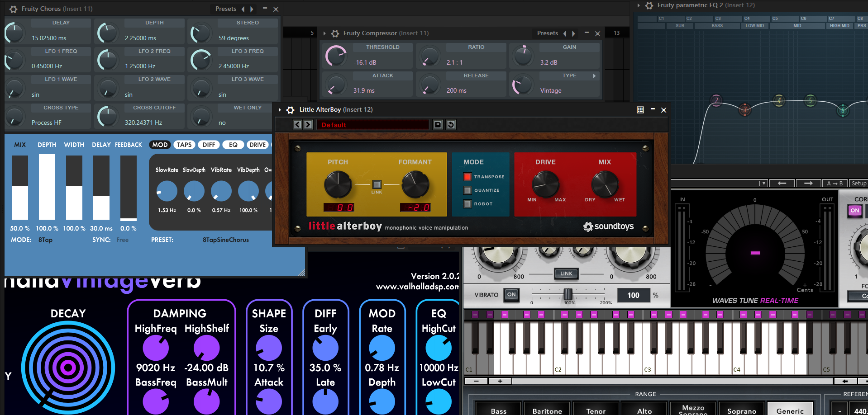
Task: Enable Robot mode in Little AlterBoy
Action: [467, 204]
